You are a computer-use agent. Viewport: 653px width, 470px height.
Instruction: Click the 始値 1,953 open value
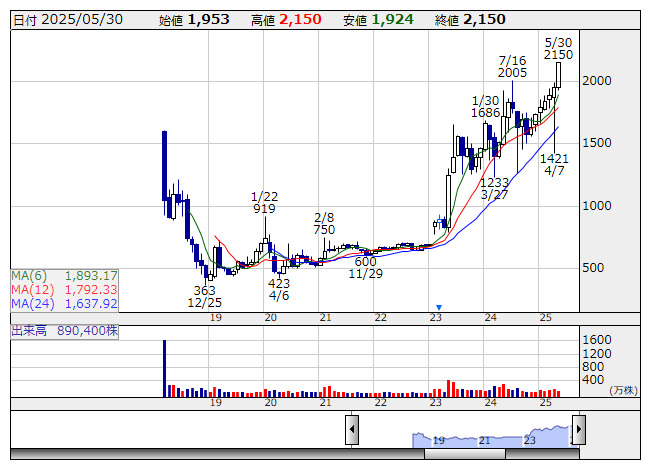194,20
